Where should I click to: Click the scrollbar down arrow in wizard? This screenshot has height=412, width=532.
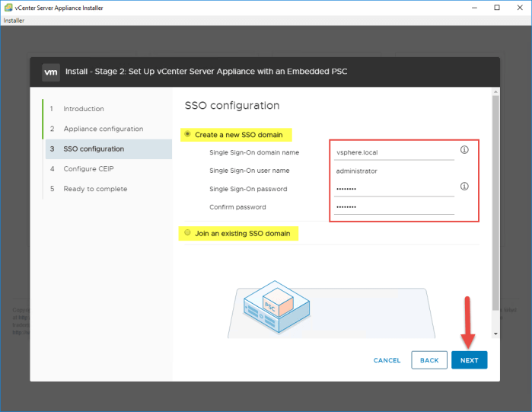pos(495,334)
